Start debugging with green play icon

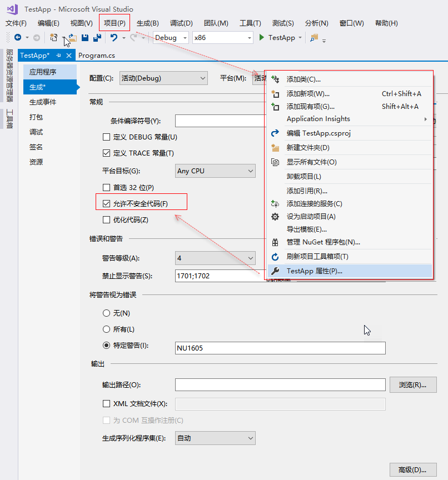tap(261, 37)
